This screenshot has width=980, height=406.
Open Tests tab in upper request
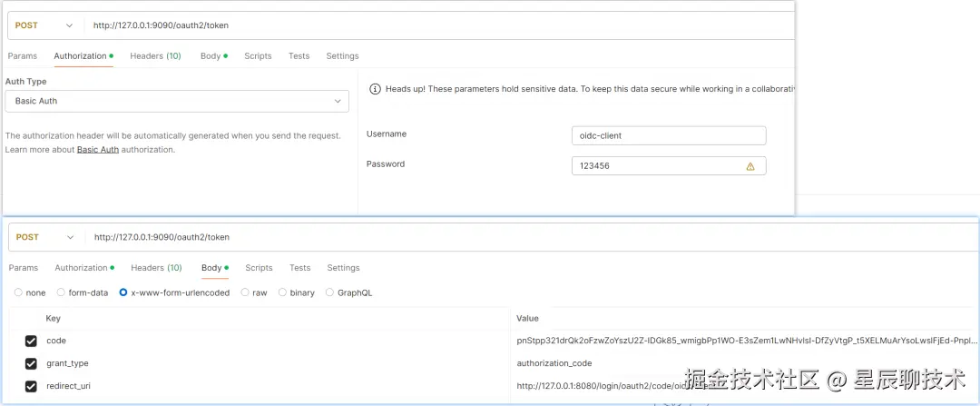(299, 55)
